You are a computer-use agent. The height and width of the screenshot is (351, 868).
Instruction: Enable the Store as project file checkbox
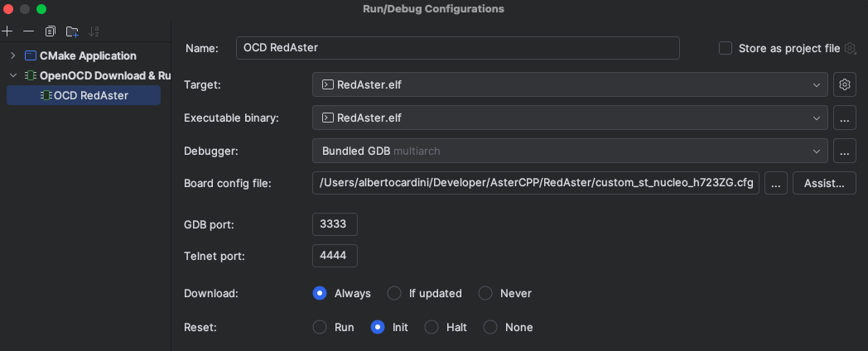click(726, 48)
